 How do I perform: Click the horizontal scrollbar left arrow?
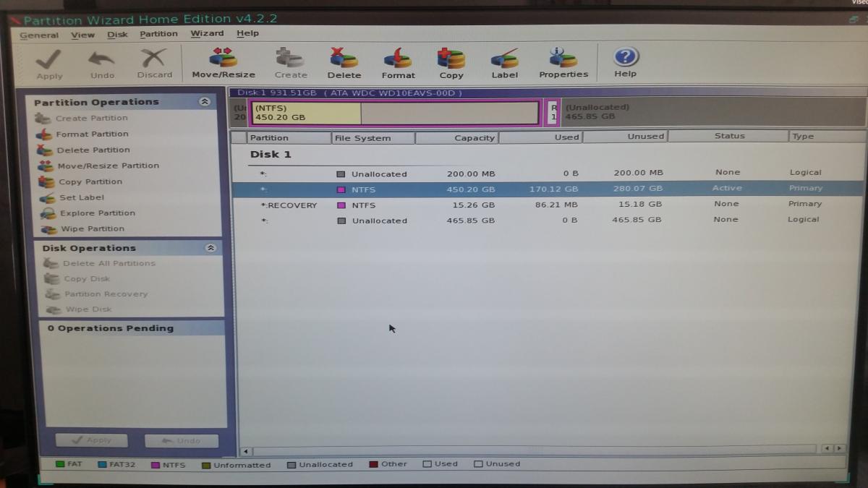pos(245,451)
